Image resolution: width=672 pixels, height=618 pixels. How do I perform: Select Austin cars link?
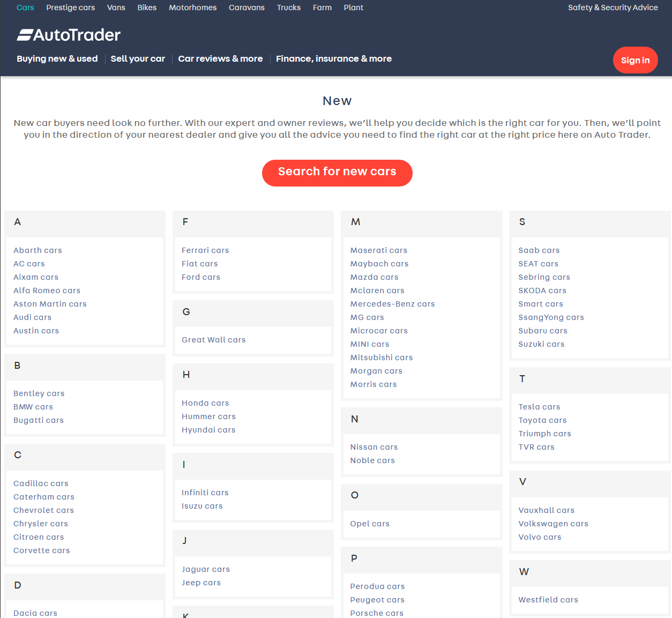pyautogui.click(x=36, y=331)
